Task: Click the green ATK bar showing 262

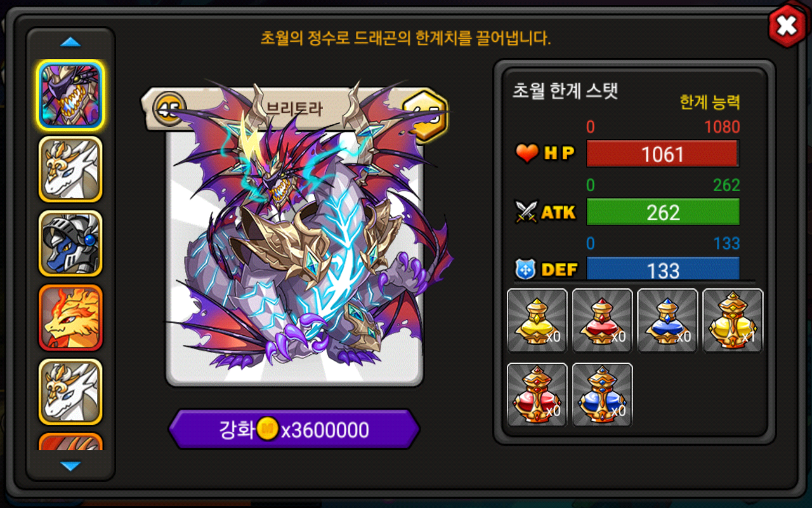Action: click(x=663, y=212)
